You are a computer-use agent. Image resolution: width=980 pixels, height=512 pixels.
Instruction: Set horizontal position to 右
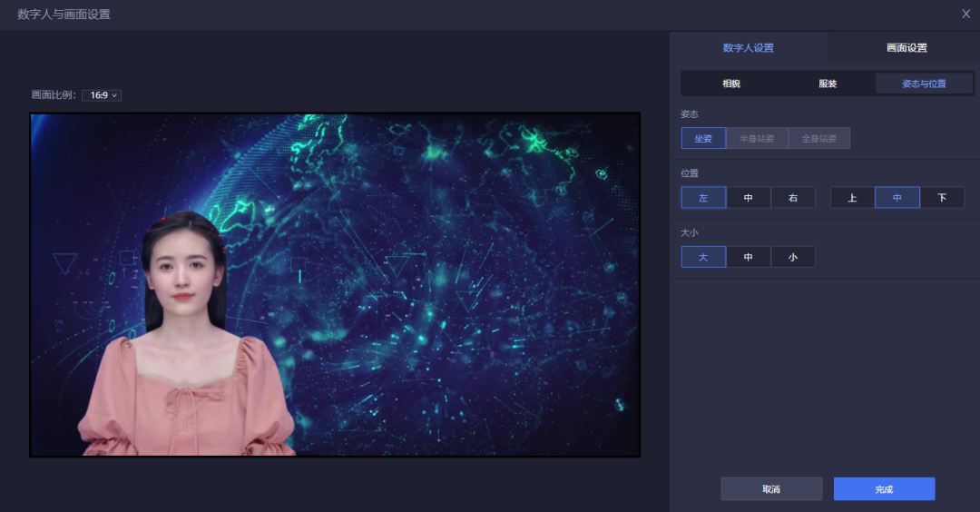793,198
